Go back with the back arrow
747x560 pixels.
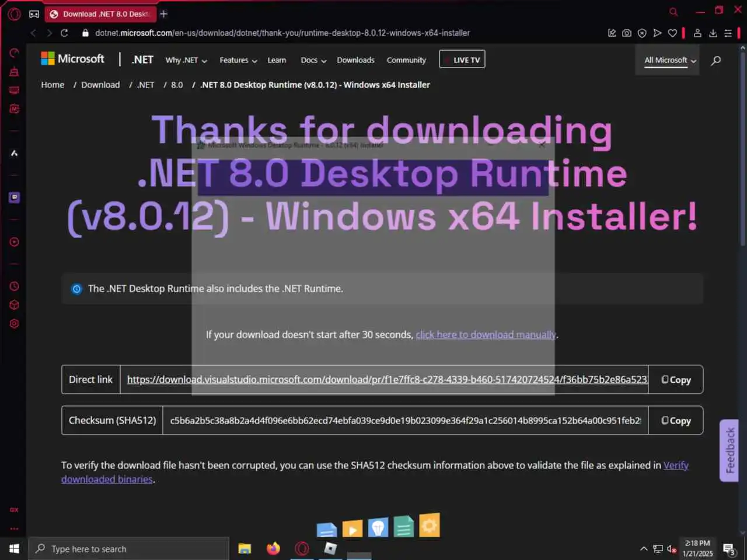click(x=33, y=33)
